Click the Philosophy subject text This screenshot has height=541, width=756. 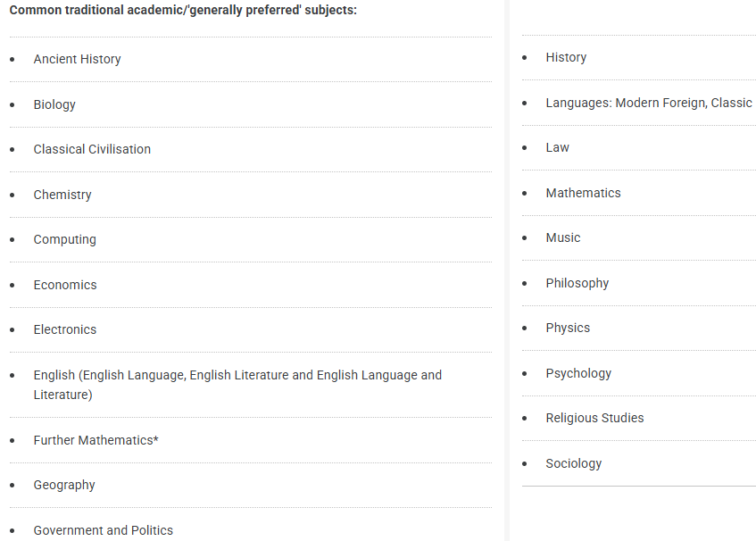tap(577, 283)
